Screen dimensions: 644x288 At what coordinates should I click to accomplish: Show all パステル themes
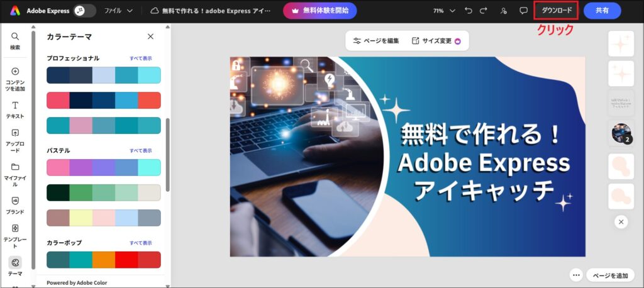[x=141, y=151]
